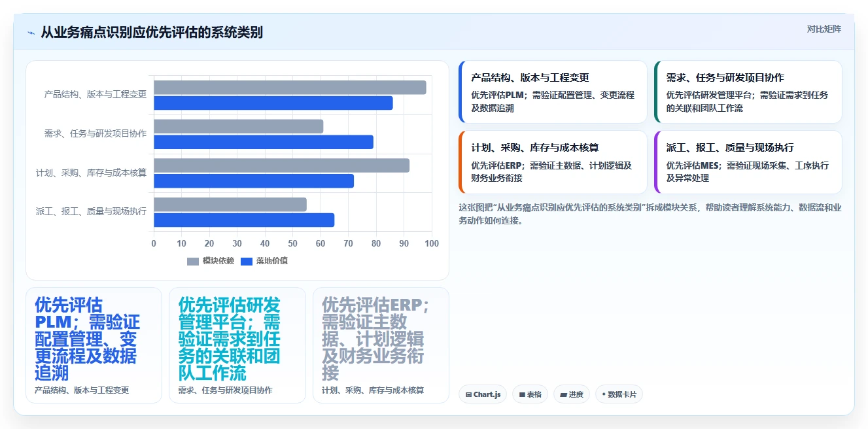
Task: Click the blue bar for 计划、采购、库存与成本核算
Action: coord(254,181)
